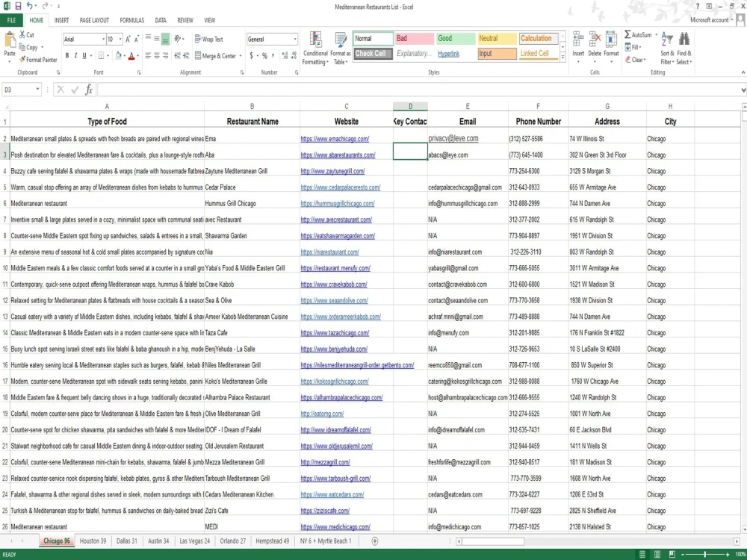
Task: Click the Undo arrow icon
Action: [x=30, y=6]
